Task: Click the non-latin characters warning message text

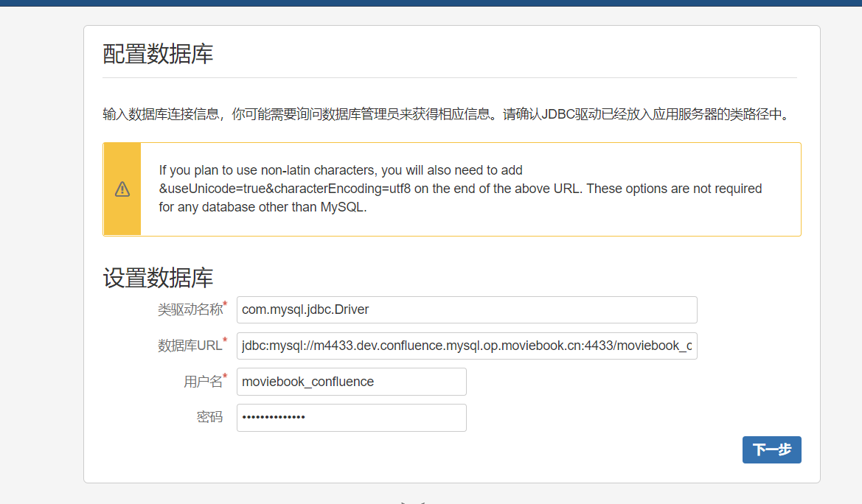Action: pyautogui.click(x=460, y=189)
